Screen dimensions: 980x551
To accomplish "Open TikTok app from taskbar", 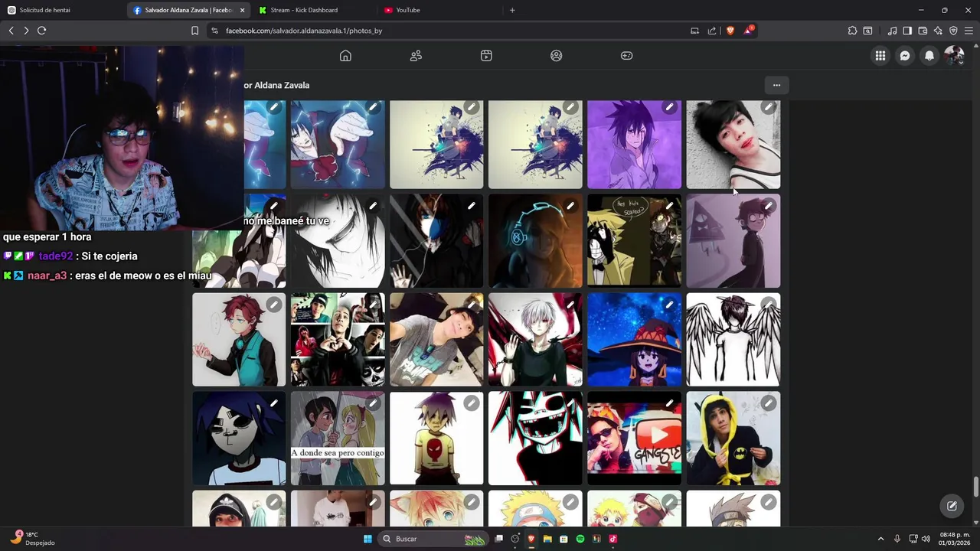I will pyautogui.click(x=612, y=539).
